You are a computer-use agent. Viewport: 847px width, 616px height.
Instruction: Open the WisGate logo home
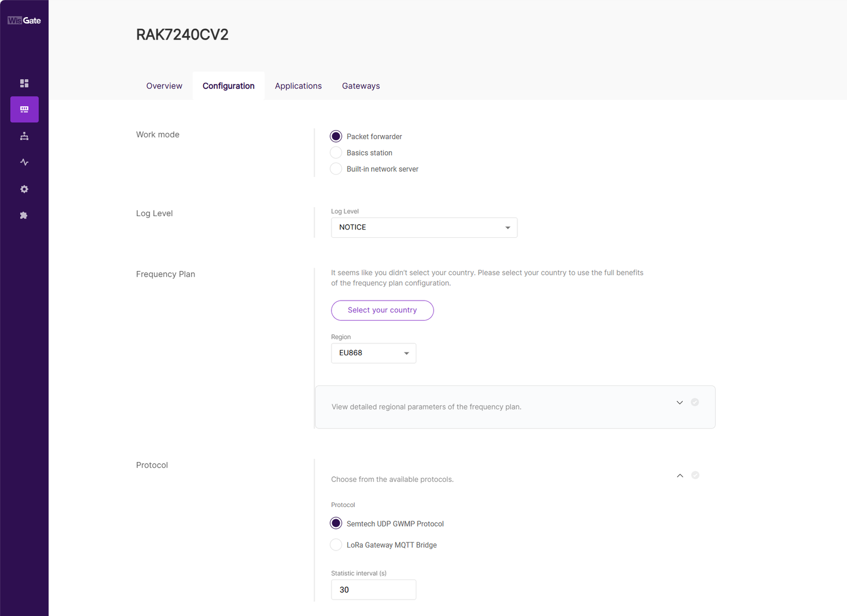pos(24,21)
